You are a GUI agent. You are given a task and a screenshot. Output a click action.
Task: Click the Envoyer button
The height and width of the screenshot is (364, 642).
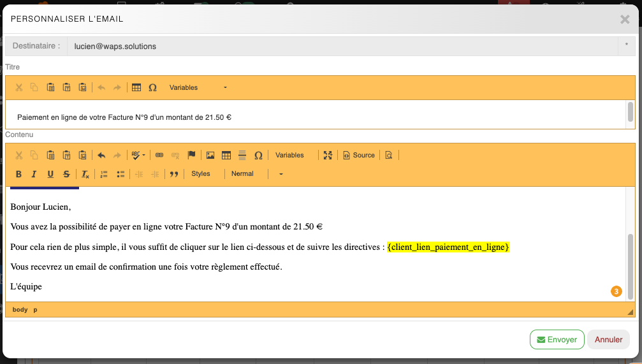(x=557, y=340)
